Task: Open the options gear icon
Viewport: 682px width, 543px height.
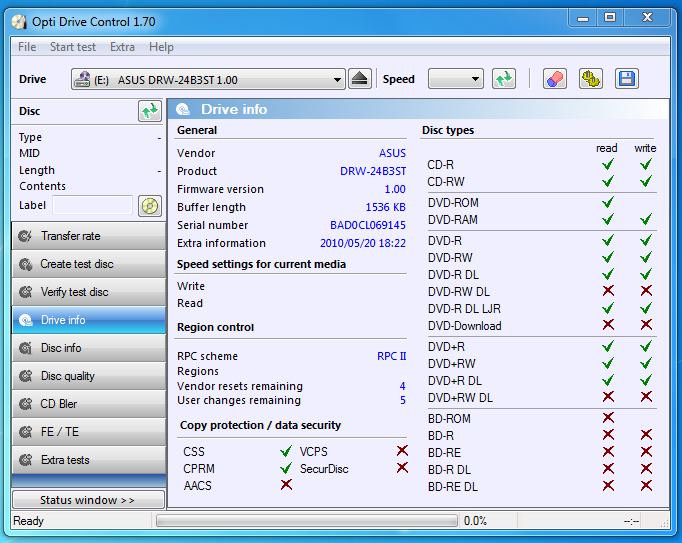Action: (591, 79)
